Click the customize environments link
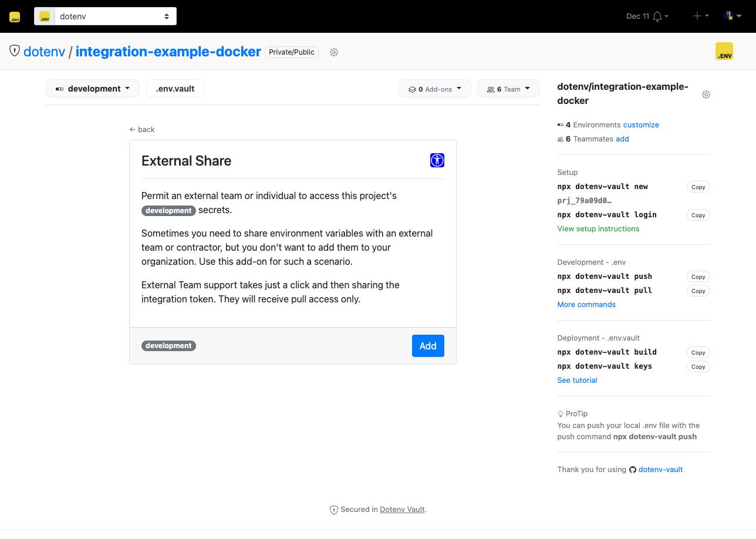This screenshot has width=756, height=539. click(641, 125)
